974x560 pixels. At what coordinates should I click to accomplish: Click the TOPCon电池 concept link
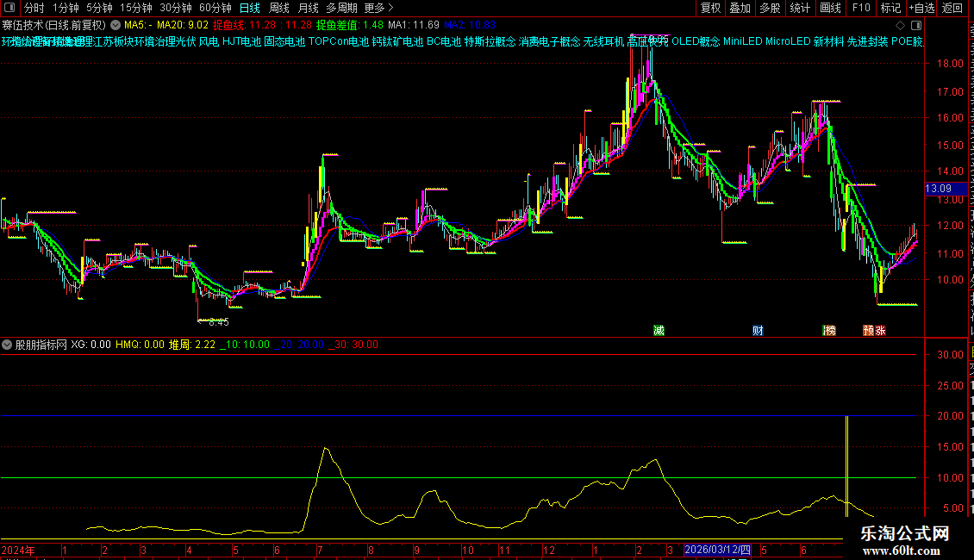[x=339, y=41]
